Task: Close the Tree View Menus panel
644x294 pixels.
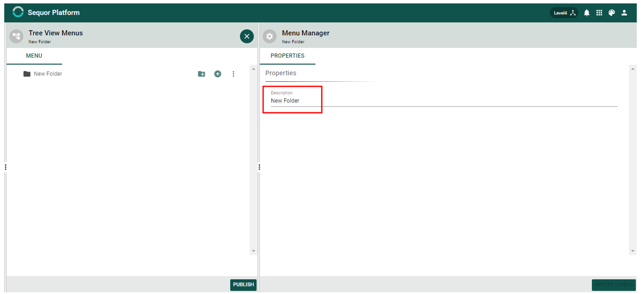Action: pos(247,37)
